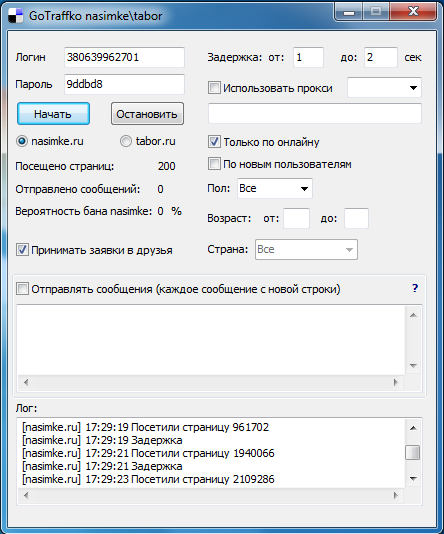Click down arrow of messages vertical scrollbar

[413, 366]
